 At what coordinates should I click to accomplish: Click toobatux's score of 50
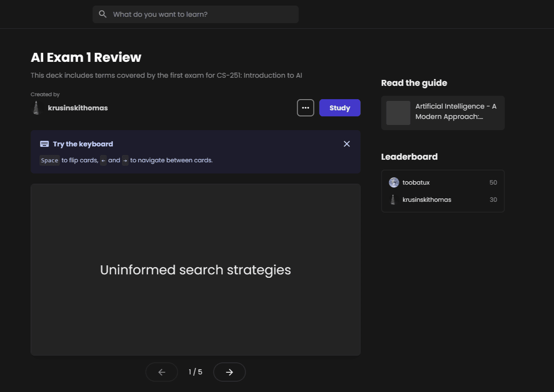coord(493,182)
